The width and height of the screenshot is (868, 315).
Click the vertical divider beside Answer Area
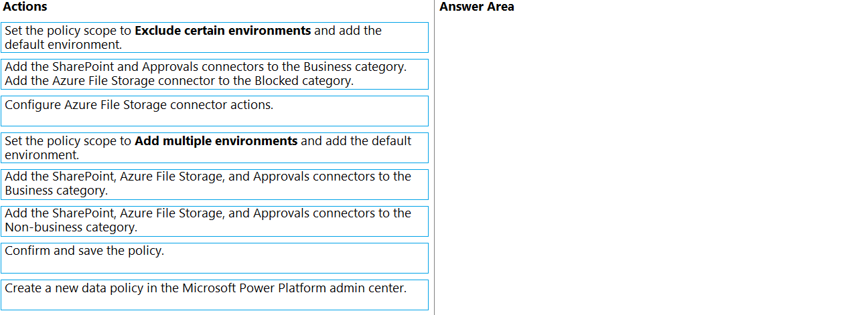click(x=434, y=157)
